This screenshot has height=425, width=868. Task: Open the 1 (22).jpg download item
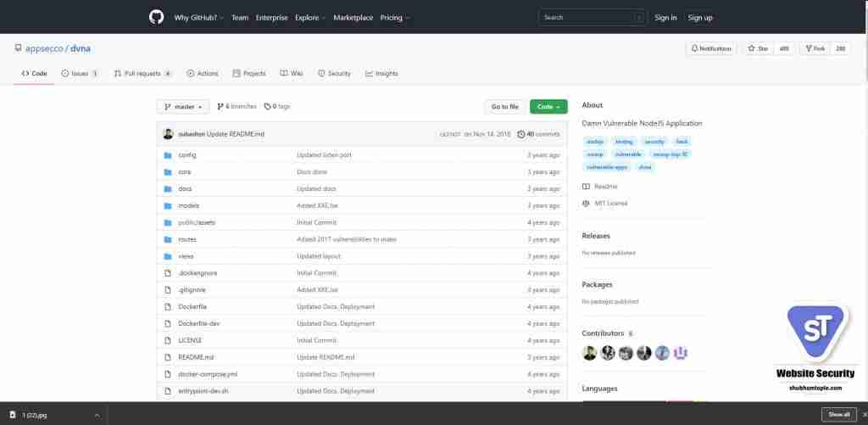[35, 415]
